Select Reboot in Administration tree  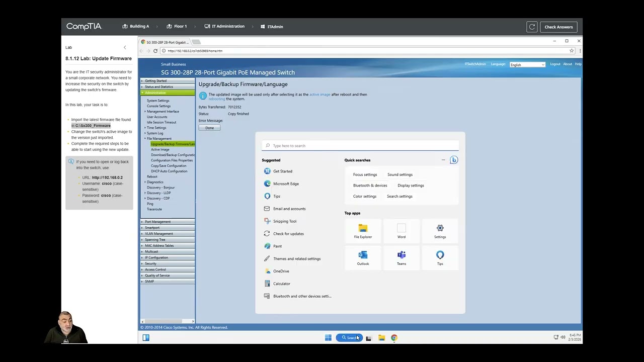pos(152,176)
